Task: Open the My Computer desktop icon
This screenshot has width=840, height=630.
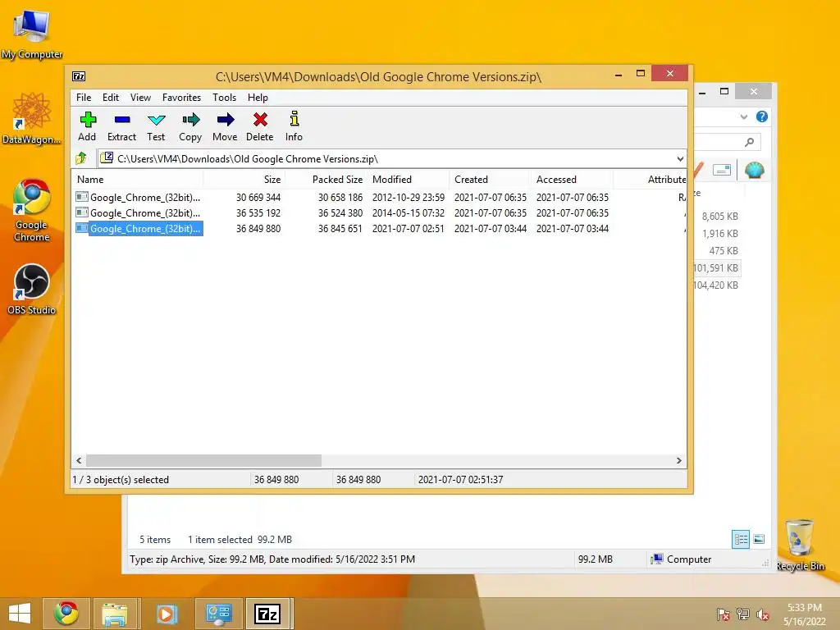Action: coord(32,34)
